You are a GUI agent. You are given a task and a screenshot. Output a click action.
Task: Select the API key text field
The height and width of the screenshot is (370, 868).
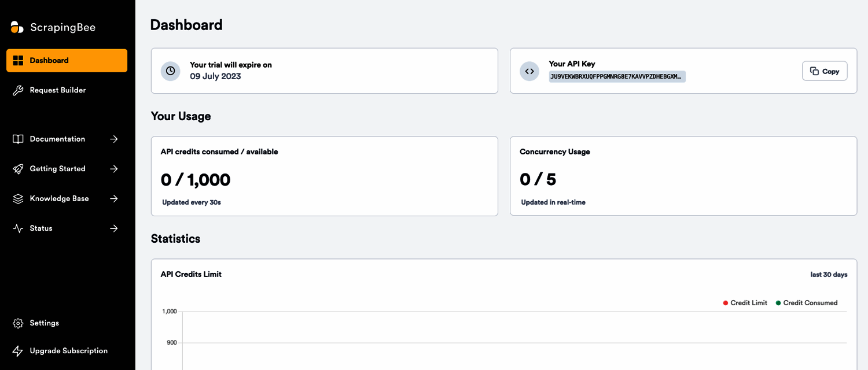click(x=617, y=77)
